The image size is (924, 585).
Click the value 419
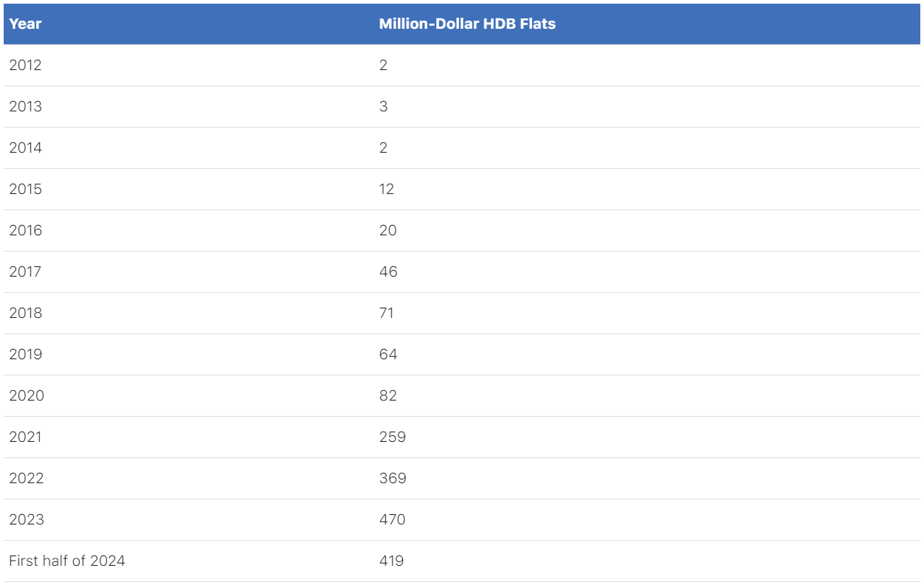pyautogui.click(x=391, y=561)
